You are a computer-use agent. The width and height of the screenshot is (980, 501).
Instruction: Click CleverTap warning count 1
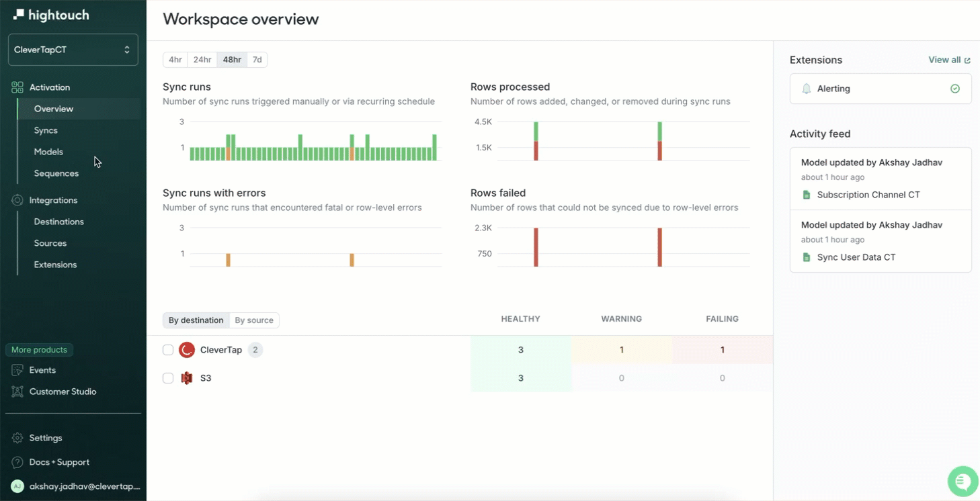point(622,350)
